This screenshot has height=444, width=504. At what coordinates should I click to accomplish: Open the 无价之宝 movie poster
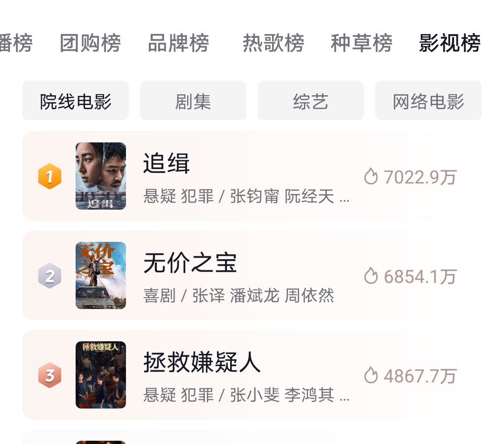click(x=101, y=275)
